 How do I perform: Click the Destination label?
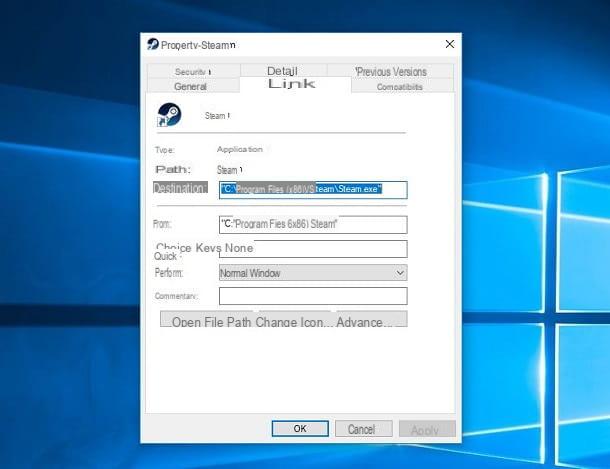180,187
